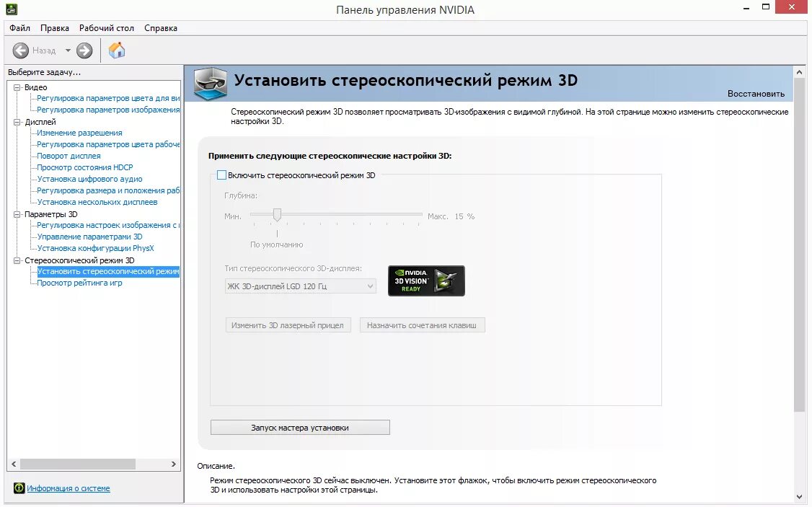Collapse the Дисплей tree node

pos(17,122)
